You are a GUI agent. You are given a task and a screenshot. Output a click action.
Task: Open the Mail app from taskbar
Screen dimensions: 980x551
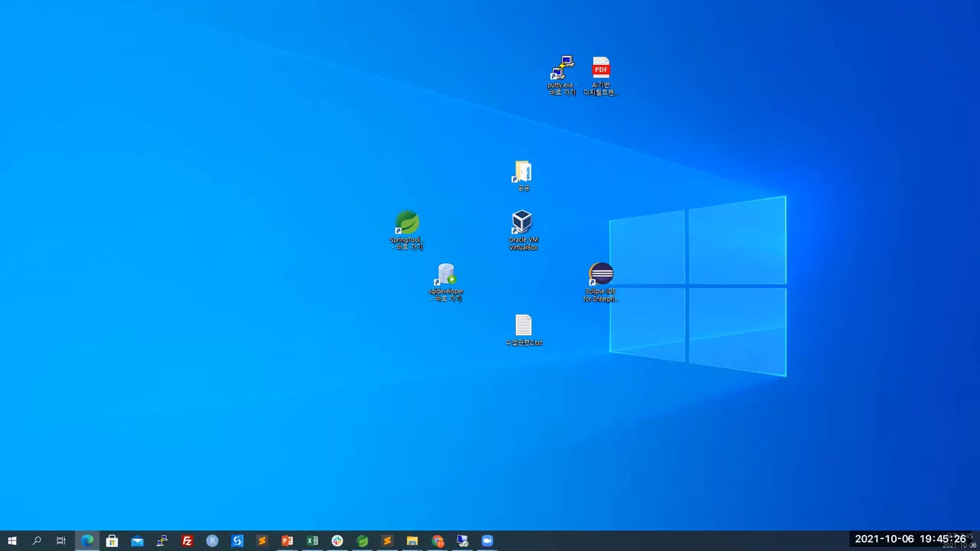(137, 541)
